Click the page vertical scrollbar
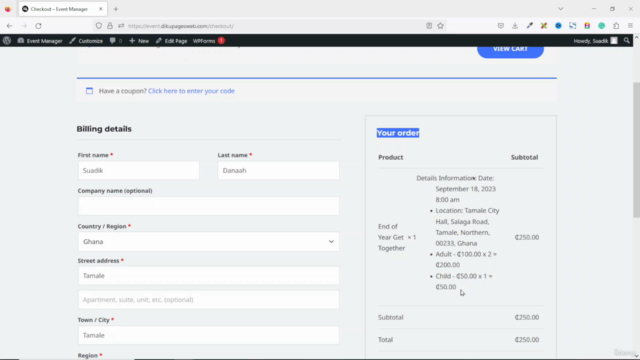The image size is (640, 360). 636,151
